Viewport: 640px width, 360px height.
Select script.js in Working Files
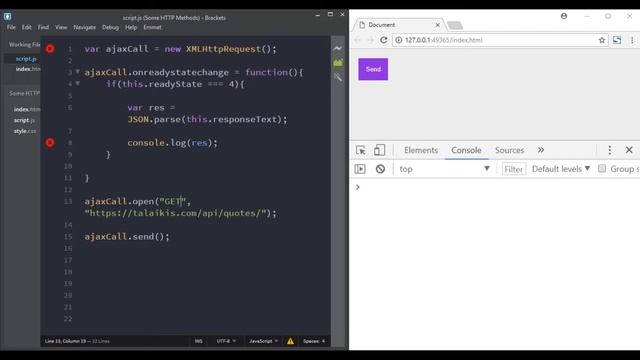pyautogui.click(x=26, y=59)
